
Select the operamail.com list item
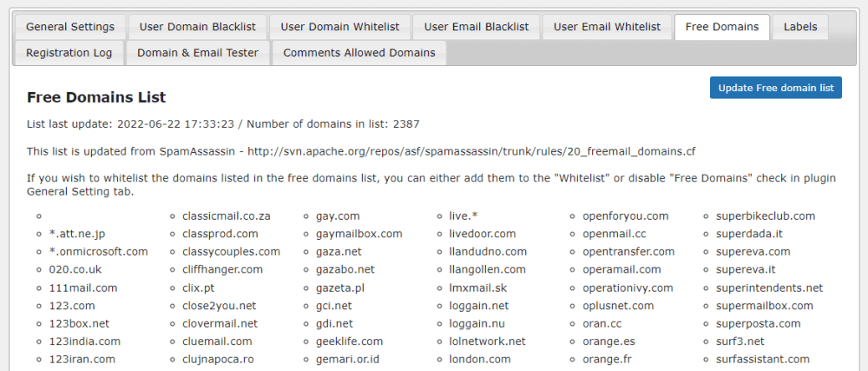click(621, 269)
